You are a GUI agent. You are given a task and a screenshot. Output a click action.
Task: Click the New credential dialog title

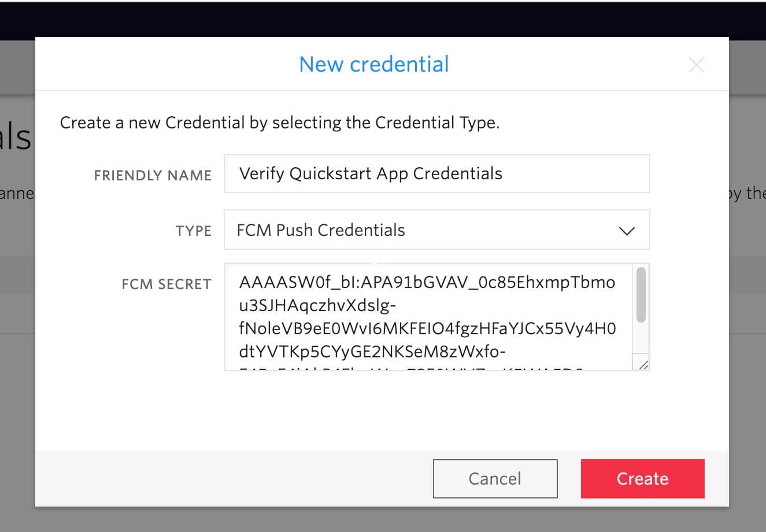(x=373, y=64)
